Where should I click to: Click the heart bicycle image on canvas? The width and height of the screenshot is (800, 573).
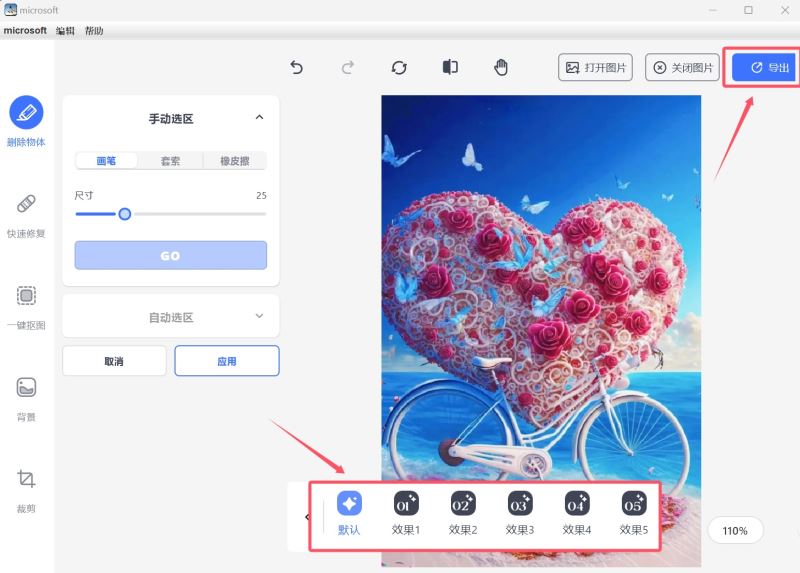click(x=541, y=331)
